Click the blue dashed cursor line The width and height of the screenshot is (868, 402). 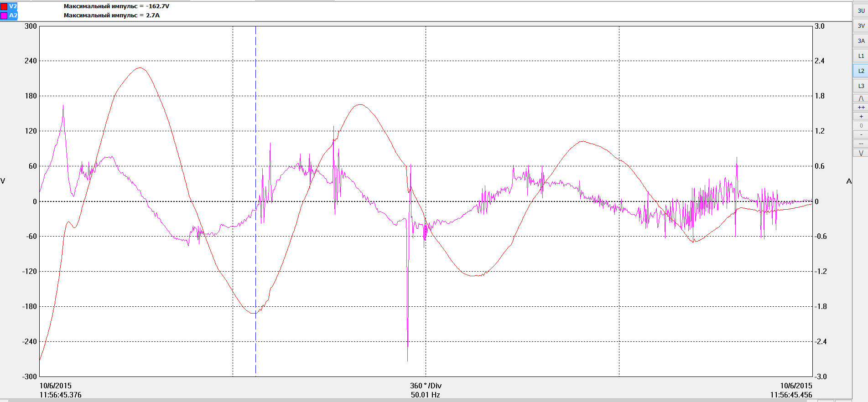(x=255, y=201)
